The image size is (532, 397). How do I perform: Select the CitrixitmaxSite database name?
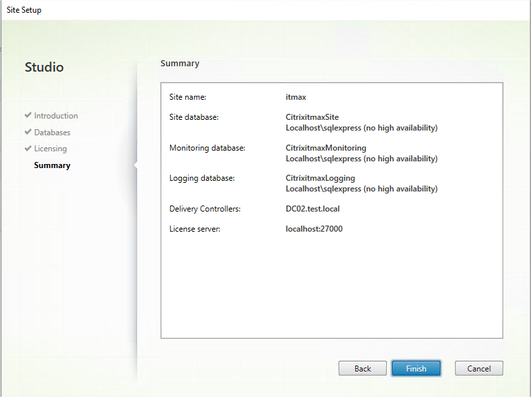(x=312, y=117)
